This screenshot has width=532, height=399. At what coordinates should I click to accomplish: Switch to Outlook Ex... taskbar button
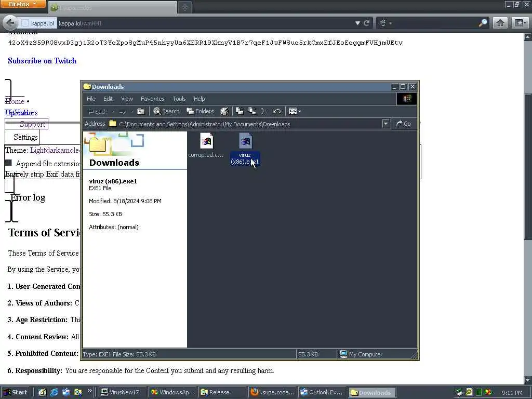point(322,392)
